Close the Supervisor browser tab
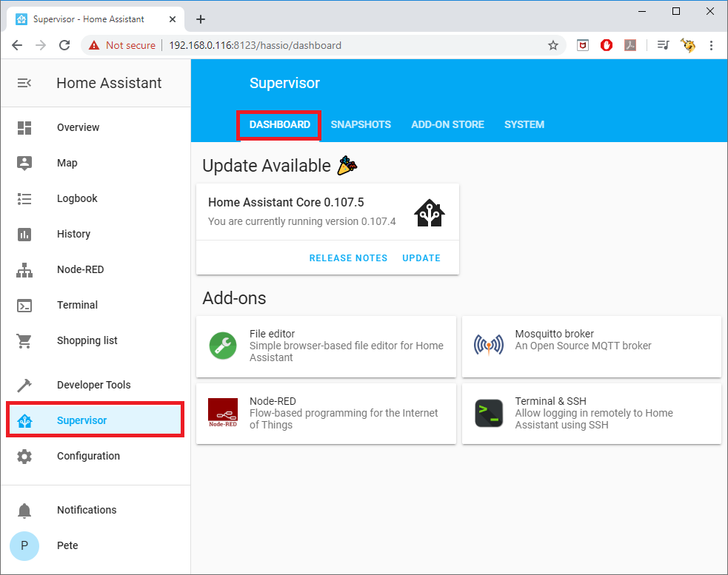 point(173,19)
